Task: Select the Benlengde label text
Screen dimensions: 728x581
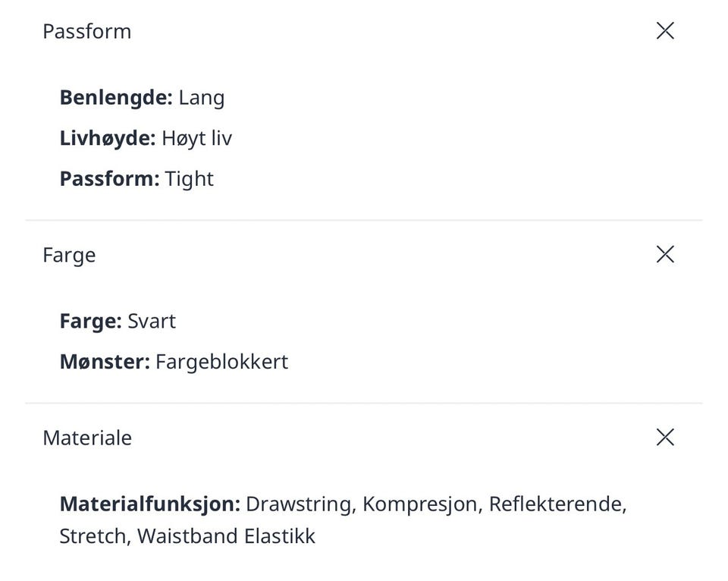Action: 116,97
